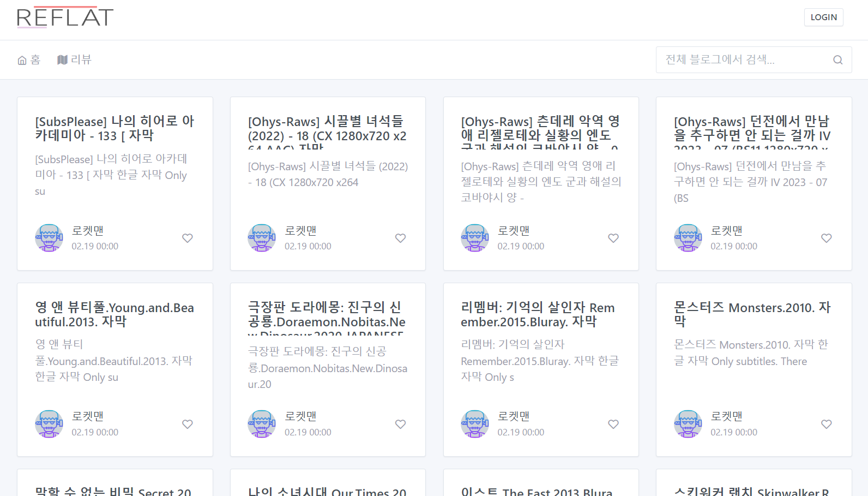Open post title 몬스터즈 Monsters.2010. 자막

(754, 314)
